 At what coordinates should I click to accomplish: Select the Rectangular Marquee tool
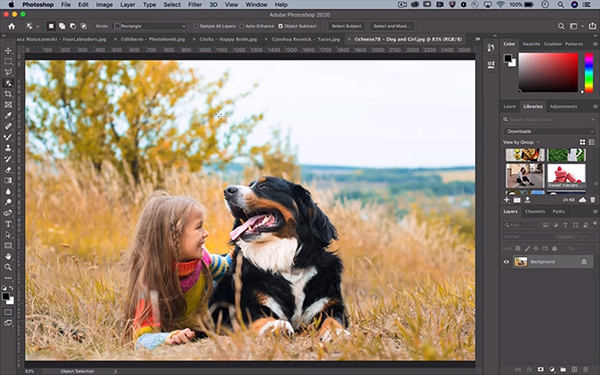click(8, 61)
